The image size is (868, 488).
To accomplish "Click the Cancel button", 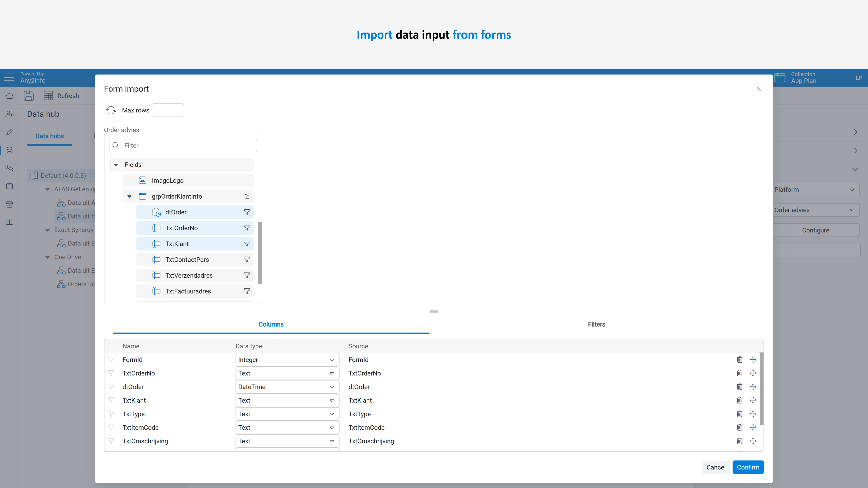I will 716,467.
